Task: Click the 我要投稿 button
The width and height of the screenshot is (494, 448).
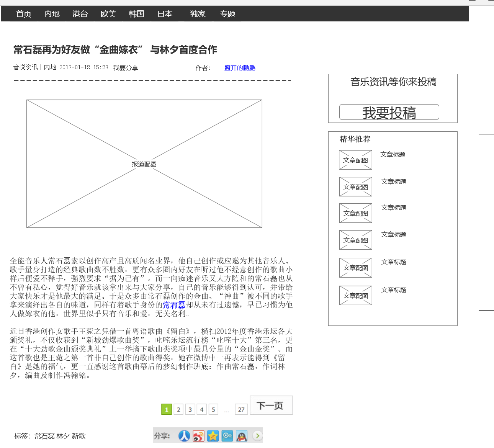Action: click(x=389, y=112)
